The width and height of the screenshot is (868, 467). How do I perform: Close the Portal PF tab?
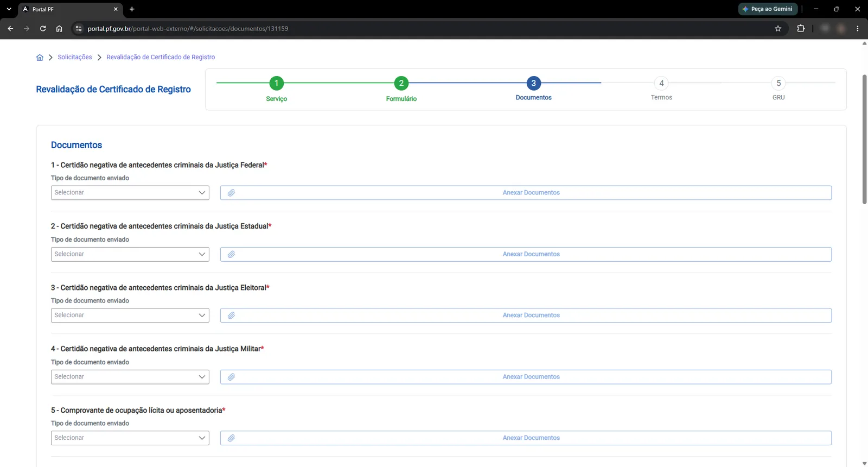click(x=116, y=9)
